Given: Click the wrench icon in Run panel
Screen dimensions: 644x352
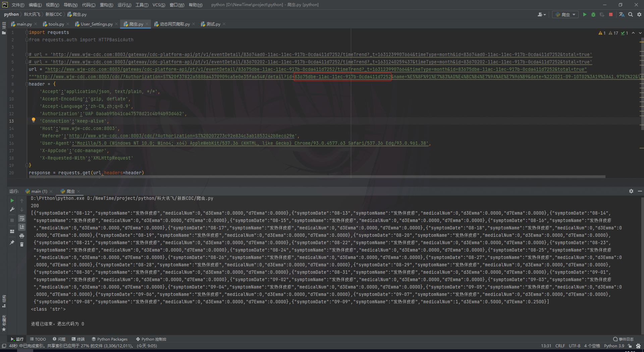Looking at the screenshot, I should (12, 209).
